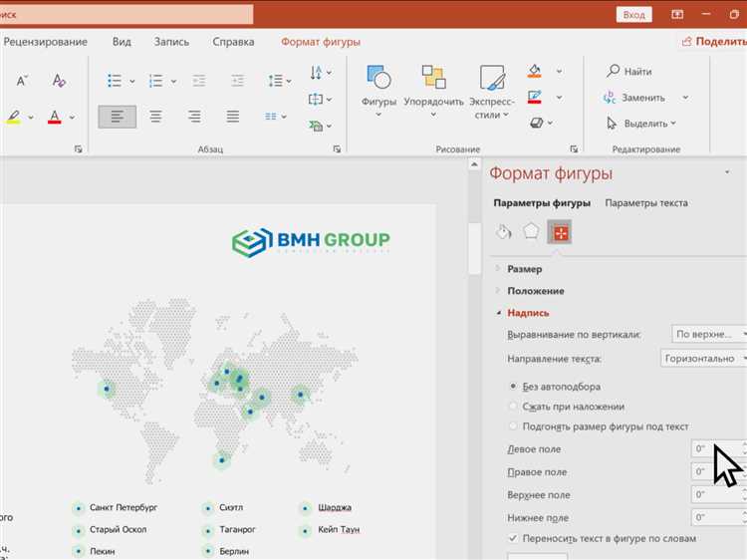This screenshot has height=560, width=747.
Task: Apply the yellow text highlight color
Action: [x=14, y=117]
